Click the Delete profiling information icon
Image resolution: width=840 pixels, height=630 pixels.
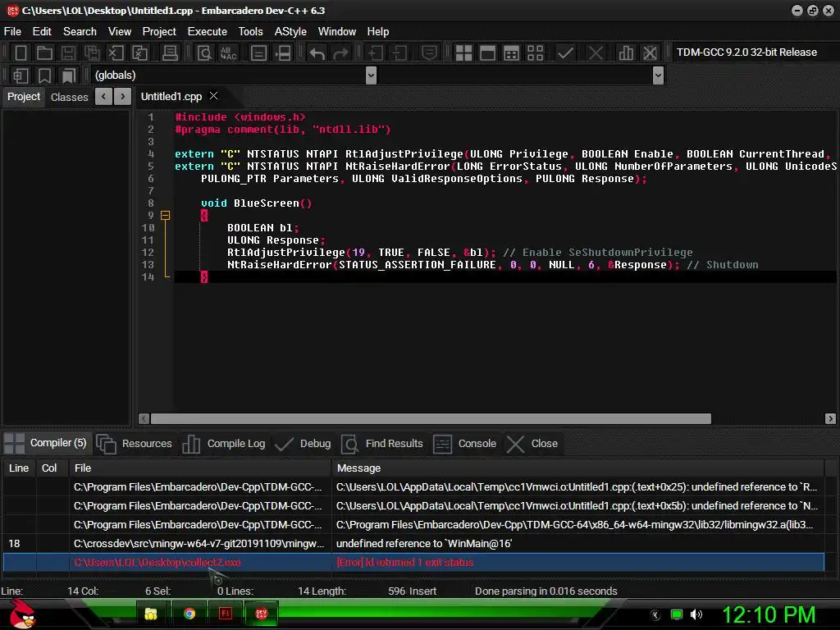click(650, 53)
